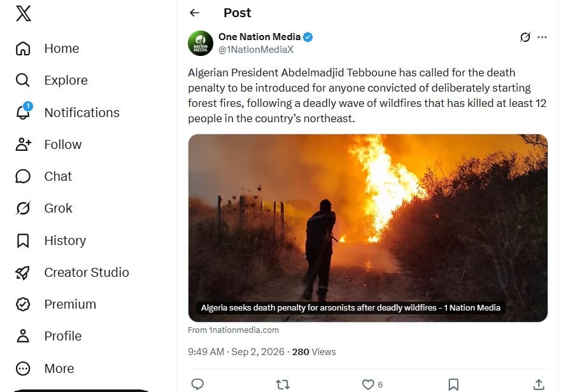Image resolution: width=568 pixels, height=392 pixels.
Task: Open One Nation Media profile avatar
Action: [201, 43]
